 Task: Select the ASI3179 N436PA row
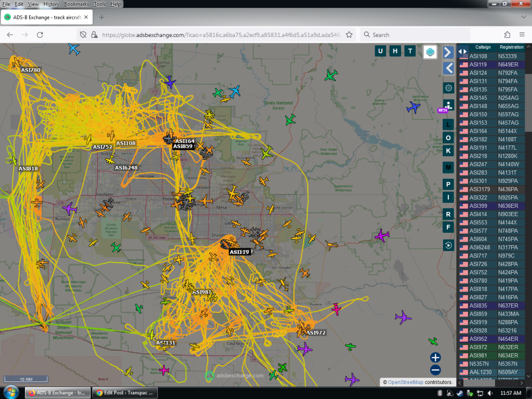point(491,189)
